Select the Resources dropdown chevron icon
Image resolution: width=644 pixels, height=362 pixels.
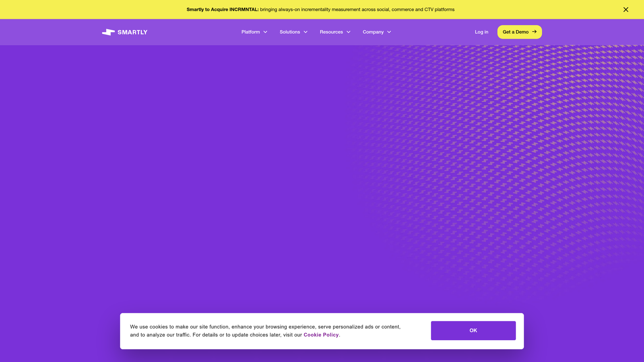(349, 32)
